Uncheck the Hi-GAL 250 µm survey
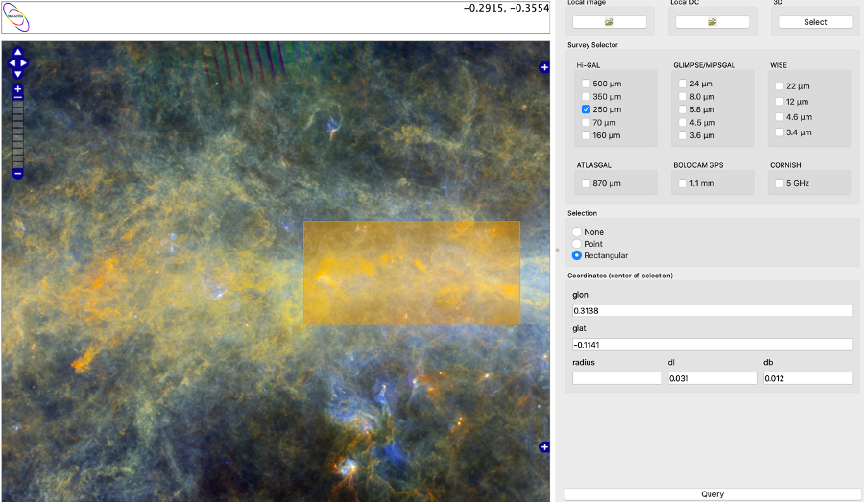 coord(586,109)
